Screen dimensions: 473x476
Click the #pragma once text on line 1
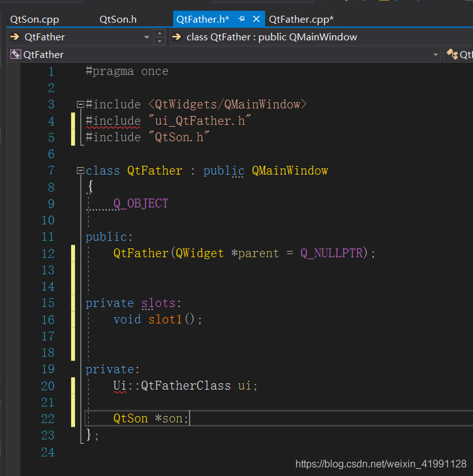click(127, 71)
